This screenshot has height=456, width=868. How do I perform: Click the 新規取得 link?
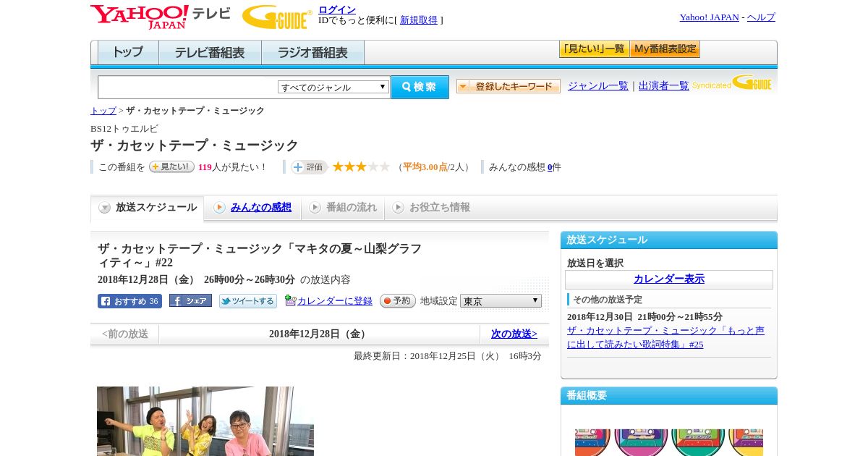tap(419, 20)
